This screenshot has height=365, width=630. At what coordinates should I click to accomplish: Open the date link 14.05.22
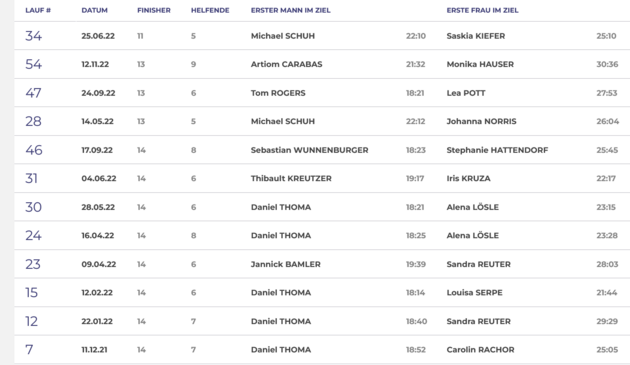click(x=97, y=121)
